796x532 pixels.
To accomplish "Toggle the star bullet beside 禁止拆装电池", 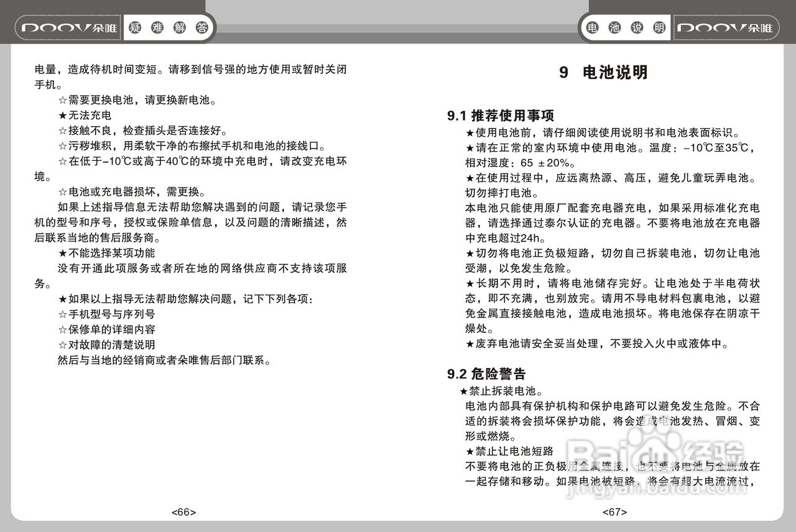I will point(463,392).
